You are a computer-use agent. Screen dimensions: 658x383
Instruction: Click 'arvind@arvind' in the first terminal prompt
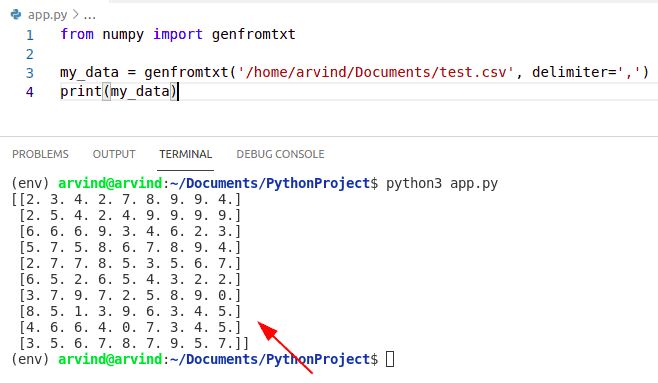click(110, 183)
